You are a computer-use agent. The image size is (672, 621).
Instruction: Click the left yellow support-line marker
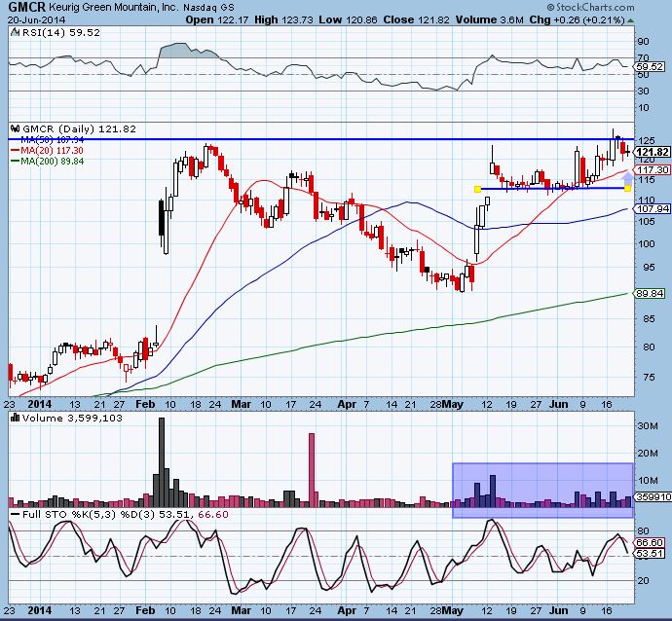coord(478,189)
